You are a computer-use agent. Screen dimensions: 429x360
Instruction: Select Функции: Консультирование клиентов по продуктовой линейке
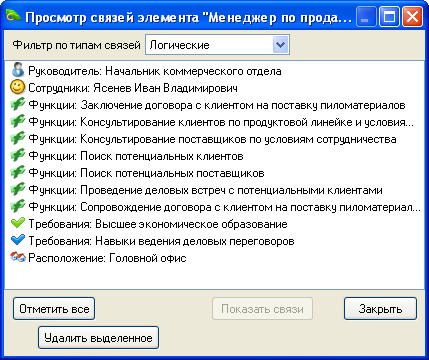(x=221, y=122)
